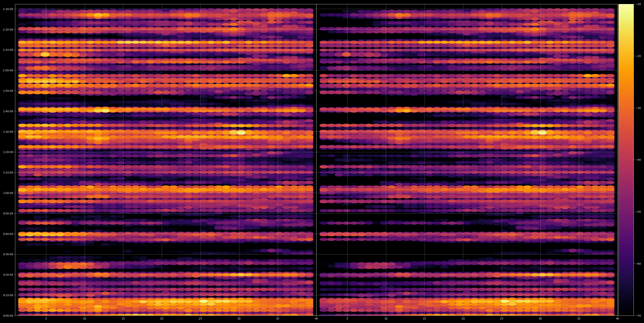The width and height of the screenshot is (644, 323).
Task: Select the −60 colorbar scale label
Action: click(638, 263)
